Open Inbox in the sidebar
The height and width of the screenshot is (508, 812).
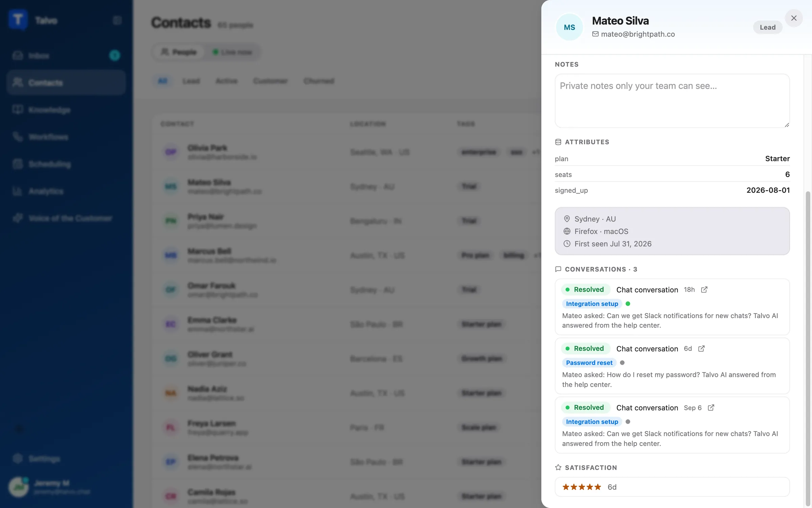coord(66,56)
